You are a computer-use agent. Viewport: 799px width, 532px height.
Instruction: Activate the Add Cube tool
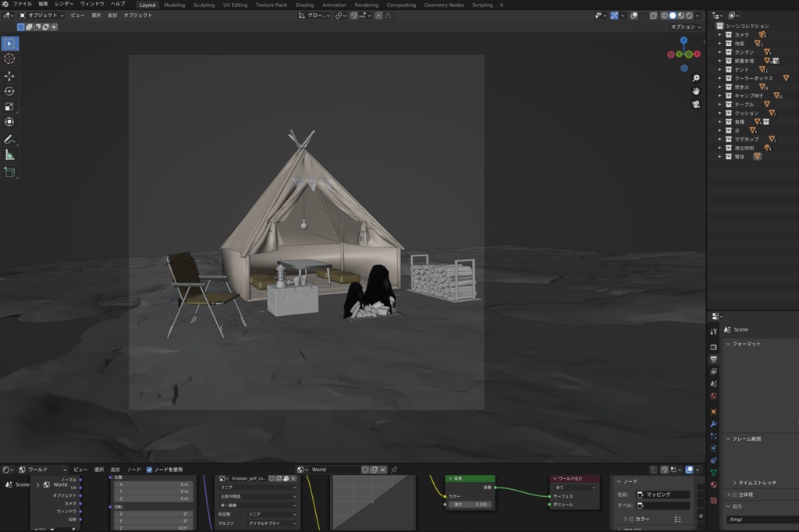click(9, 172)
